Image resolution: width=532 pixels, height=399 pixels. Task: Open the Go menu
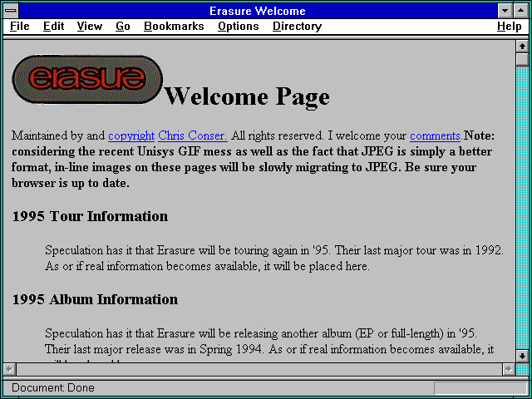pos(122,27)
